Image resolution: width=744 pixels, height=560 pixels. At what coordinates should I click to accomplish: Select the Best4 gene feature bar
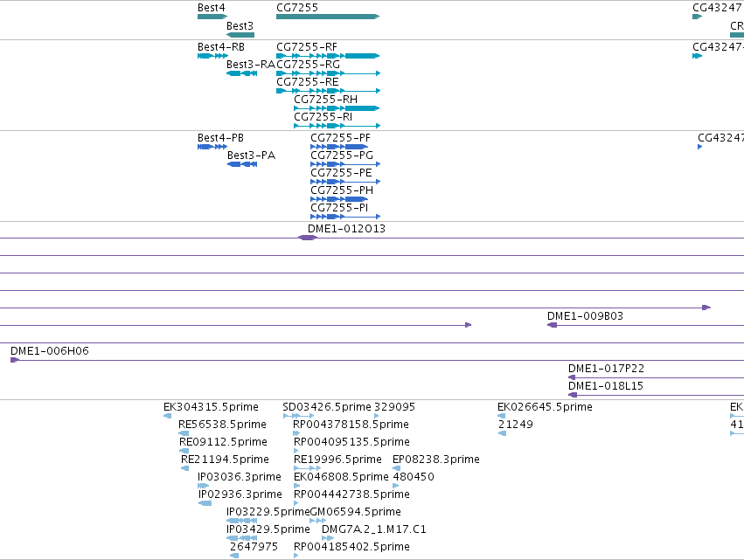tap(212, 17)
